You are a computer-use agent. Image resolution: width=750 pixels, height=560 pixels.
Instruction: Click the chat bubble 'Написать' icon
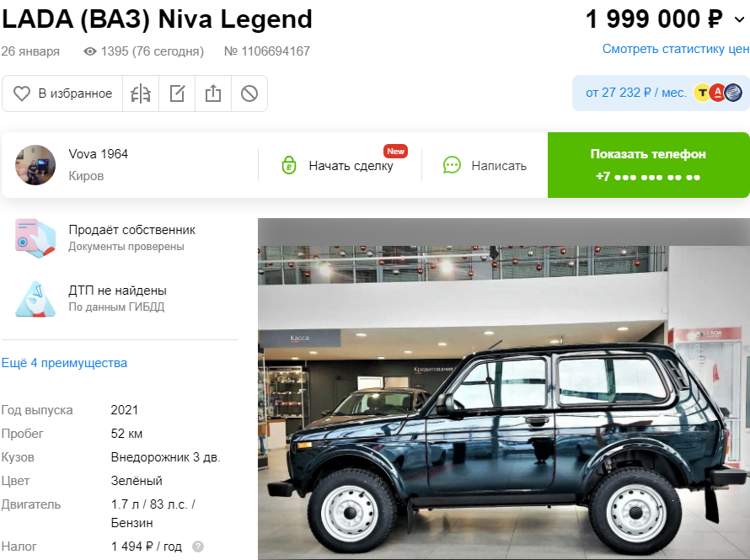coord(452,165)
